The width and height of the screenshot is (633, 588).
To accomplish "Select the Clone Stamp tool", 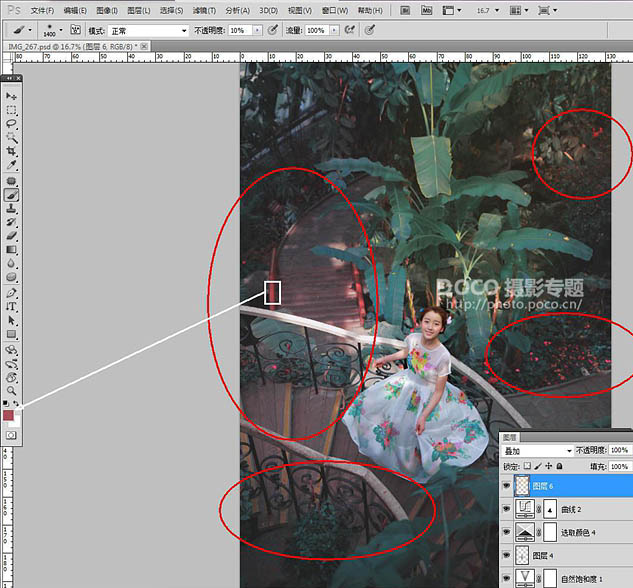I will [11, 209].
